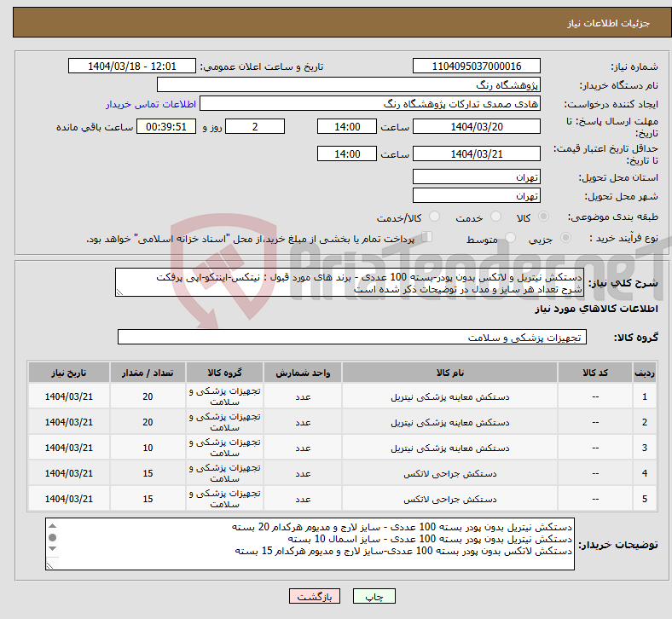Select the جزیی purchase type radio
Screen dimensions: 672x619
click(565, 238)
